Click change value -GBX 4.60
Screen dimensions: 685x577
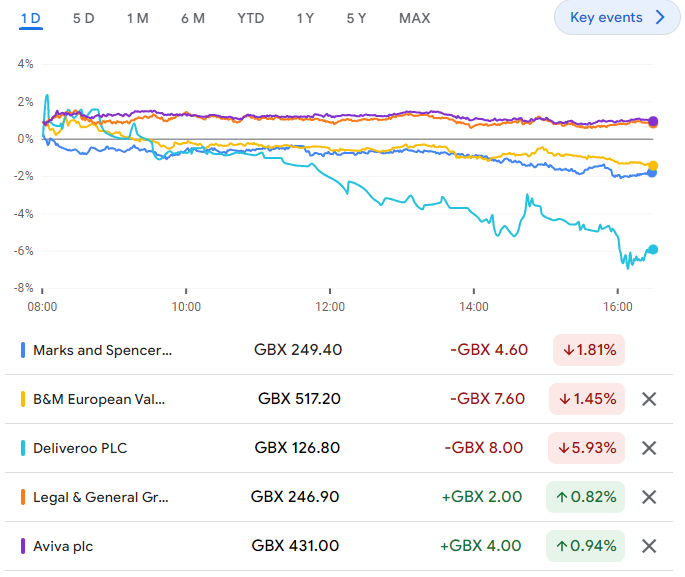[489, 350]
